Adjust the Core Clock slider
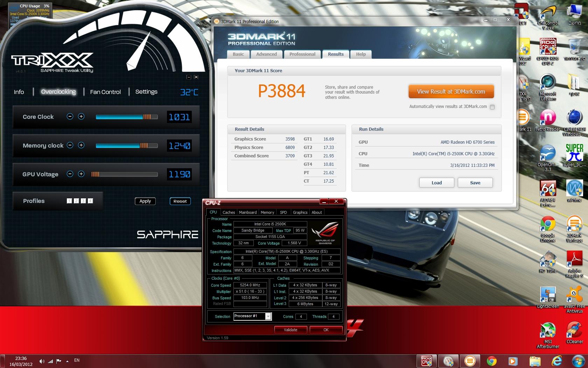The width and height of the screenshot is (588, 368). (x=127, y=117)
